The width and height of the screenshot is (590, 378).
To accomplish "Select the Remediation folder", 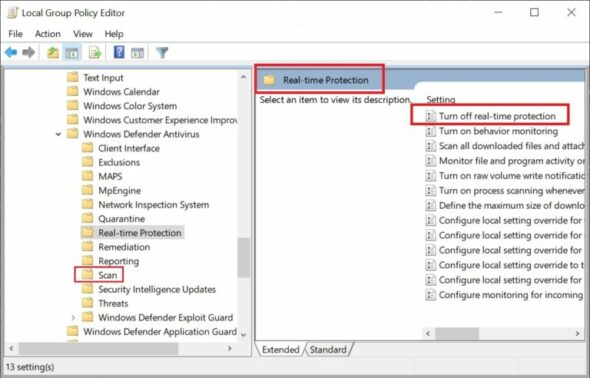I will coord(116,247).
